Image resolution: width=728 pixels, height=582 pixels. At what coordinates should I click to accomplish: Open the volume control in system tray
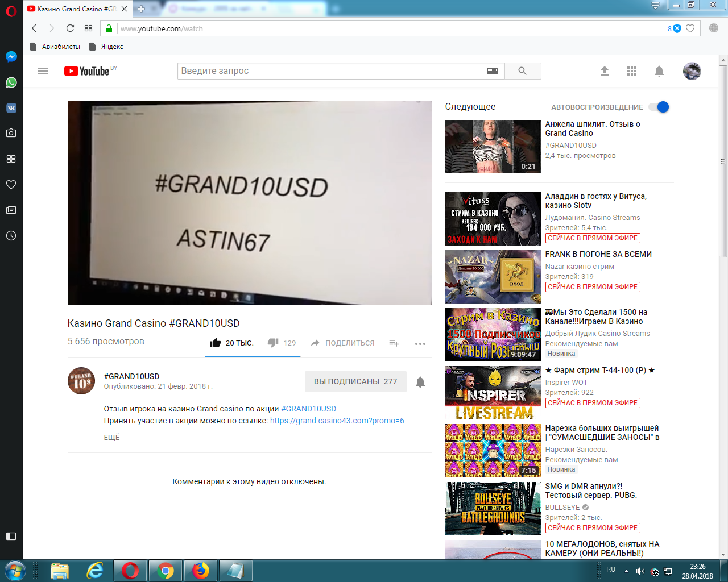(x=640, y=571)
